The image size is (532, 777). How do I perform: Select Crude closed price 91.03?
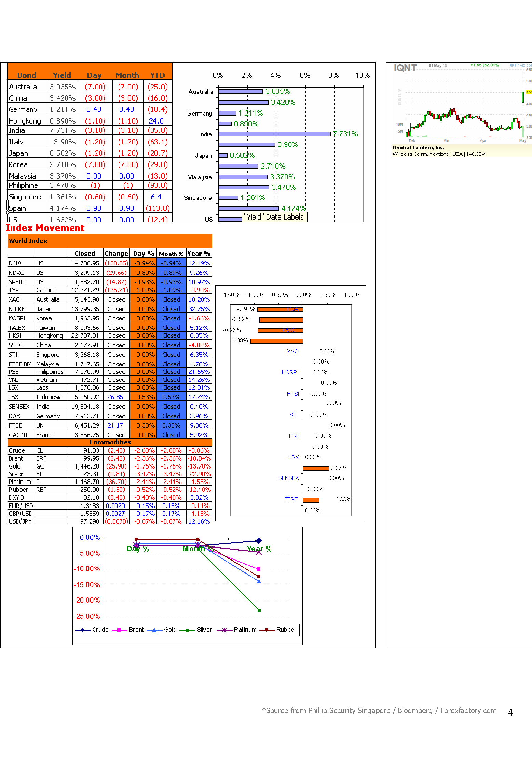[91, 451]
